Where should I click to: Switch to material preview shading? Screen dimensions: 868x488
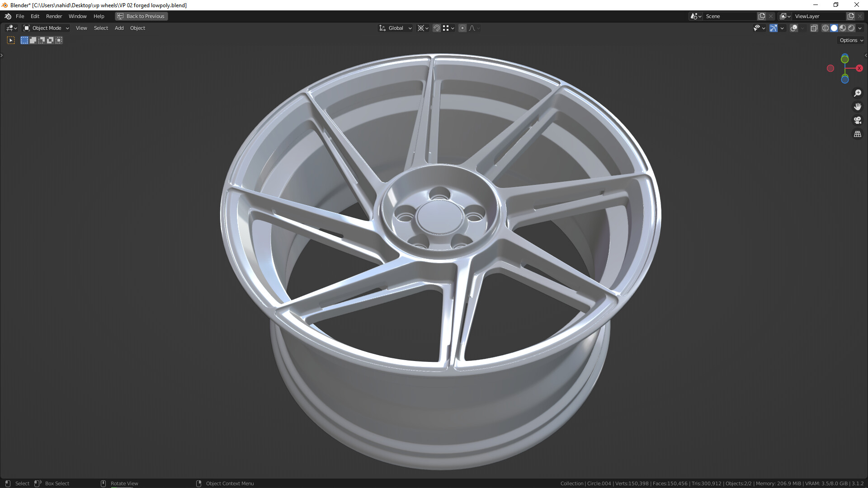pyautogui.click(x=843, y=28)
